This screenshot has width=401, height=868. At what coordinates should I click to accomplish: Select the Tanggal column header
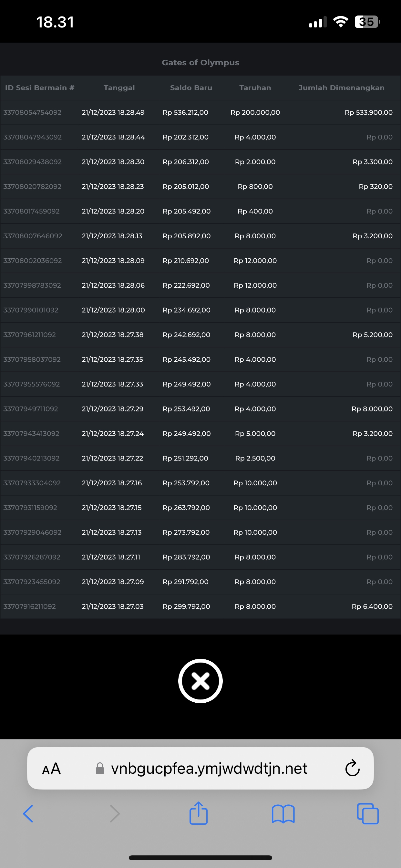119,88
